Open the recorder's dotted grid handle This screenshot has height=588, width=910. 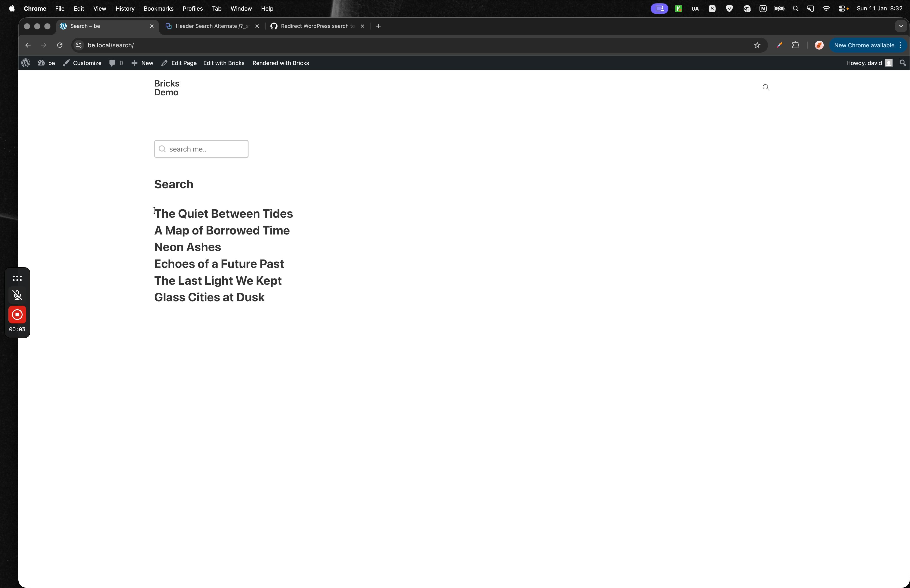coord(17,278)
